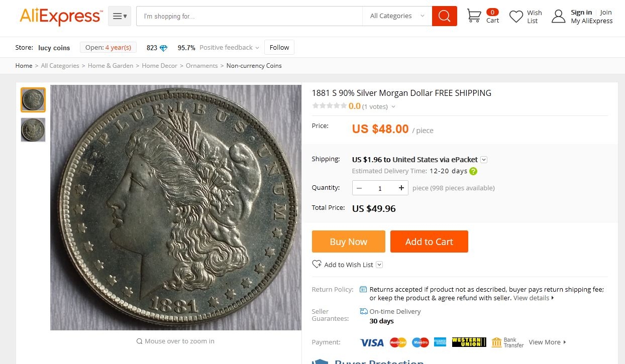Expand the Add to Wish List dropdown arrow
This screenshot has width=625, height=364.
click(x=379, y=265)
